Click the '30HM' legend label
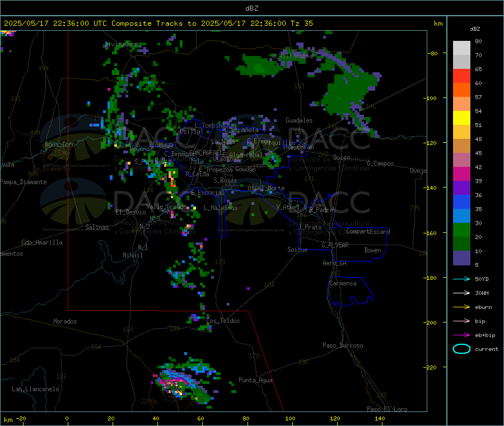This screenshot has width=504, height=426. [482, 293]
